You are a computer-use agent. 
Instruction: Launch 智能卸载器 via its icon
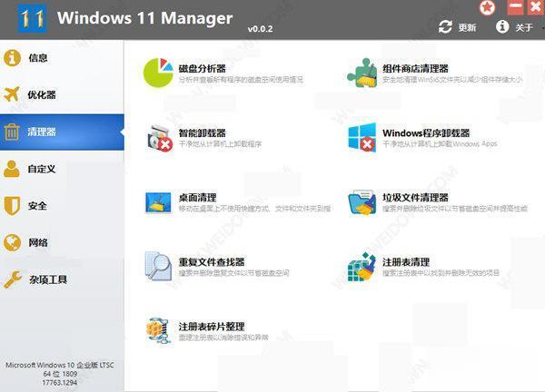[x=159, y=138]
